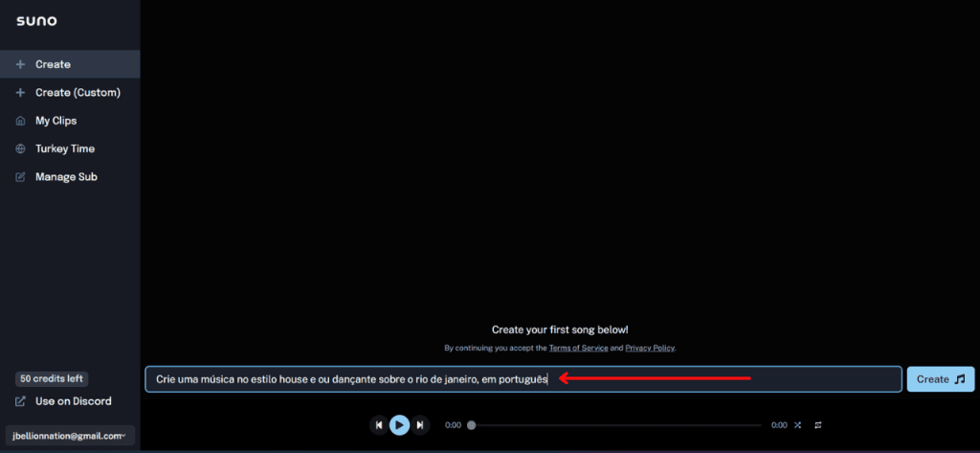The height and width of the screenshot is (453, 980).
Task: Click the Create button with music note
Action: coord(940,379)
